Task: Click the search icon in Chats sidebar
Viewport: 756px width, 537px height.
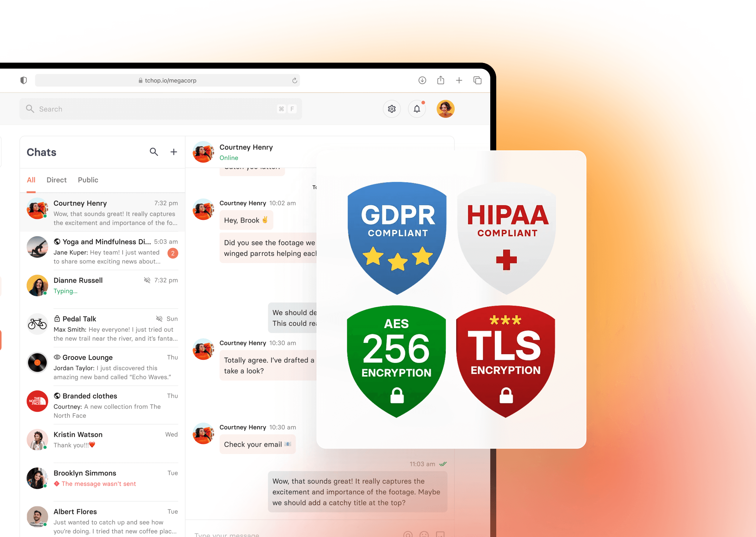Action: tap(153, 152)
